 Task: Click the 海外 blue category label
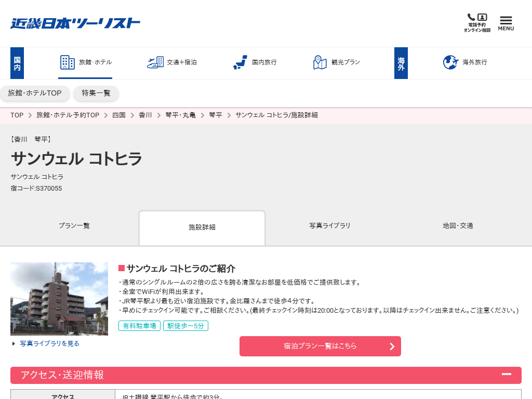[401, 63]
